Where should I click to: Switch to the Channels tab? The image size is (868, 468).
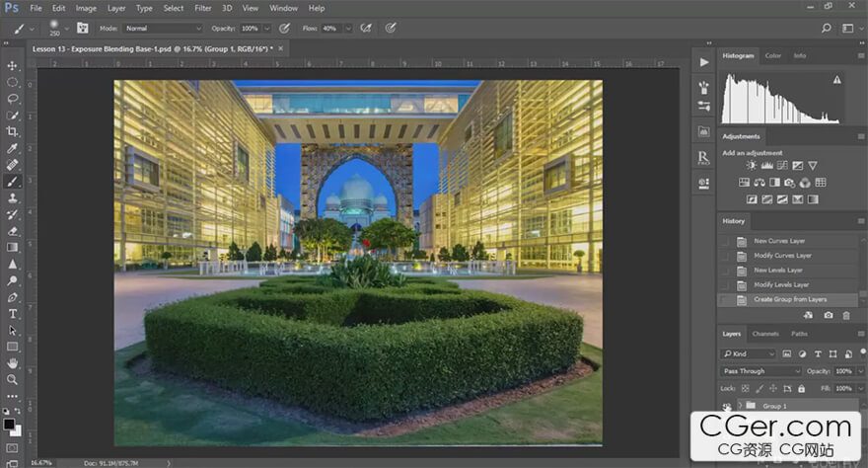[x=765, y=334]
